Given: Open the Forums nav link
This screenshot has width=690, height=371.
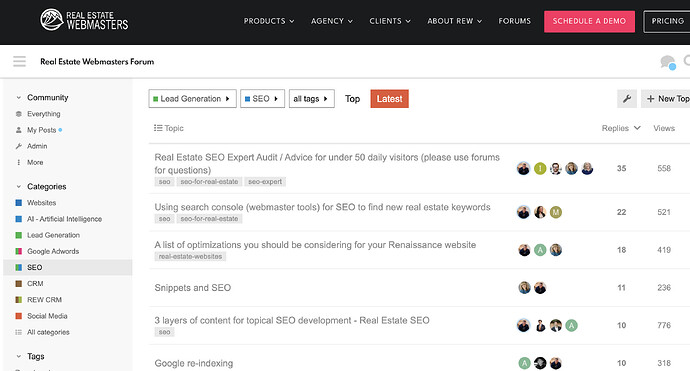Looking at the screenshot, I should pyautogui.click(x=514, y=21).
